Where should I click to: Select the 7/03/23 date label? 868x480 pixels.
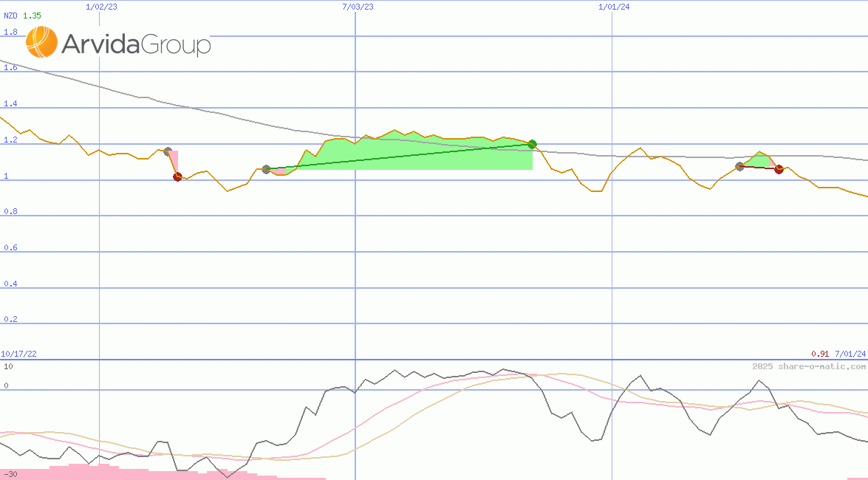358,7
